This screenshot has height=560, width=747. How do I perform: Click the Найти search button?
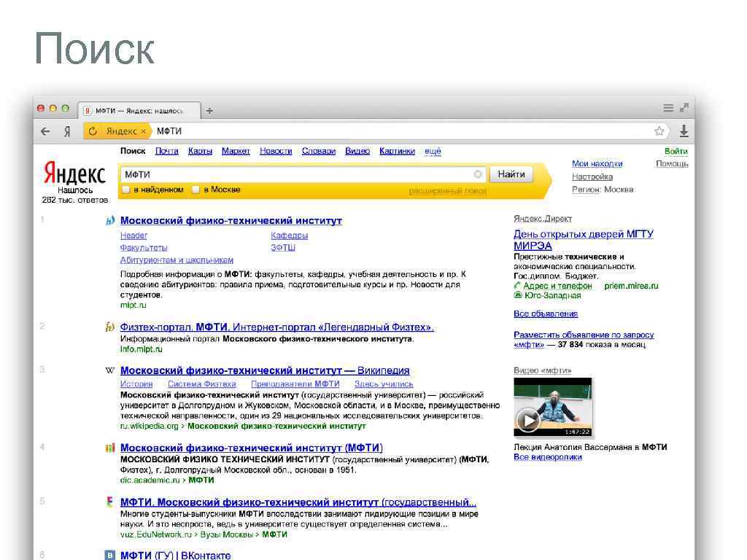coord(511,174)
